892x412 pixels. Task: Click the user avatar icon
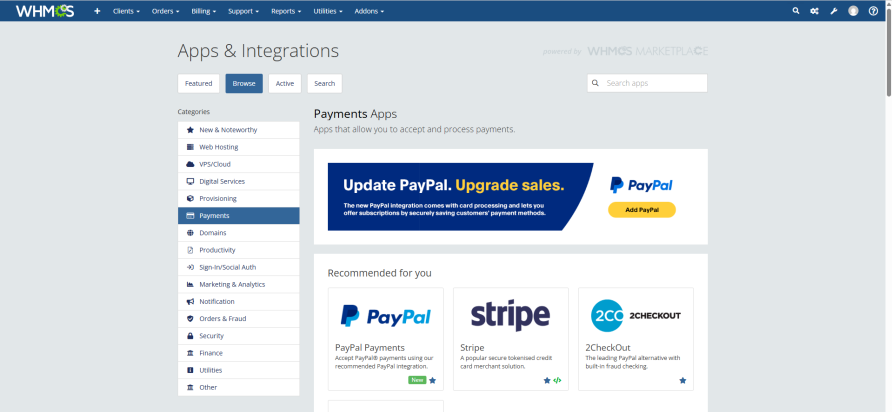tap(853, 11)
